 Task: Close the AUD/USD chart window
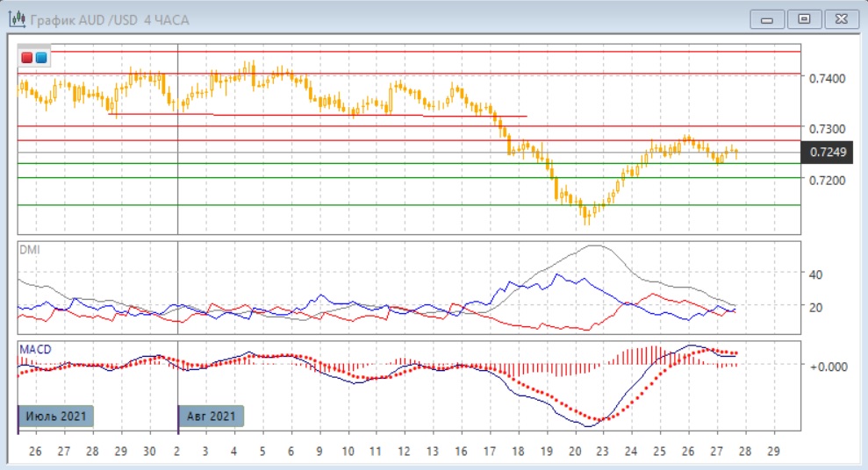841,18
